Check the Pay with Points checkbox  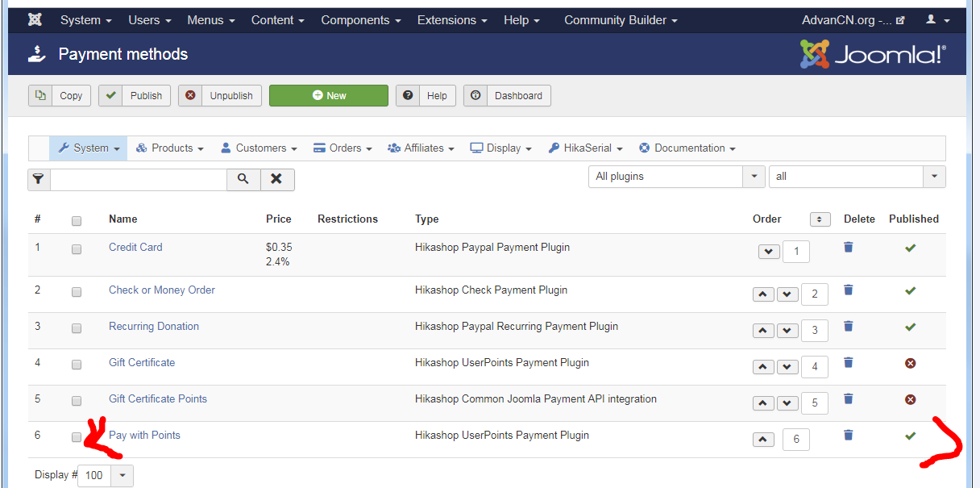tap(77, 437)
